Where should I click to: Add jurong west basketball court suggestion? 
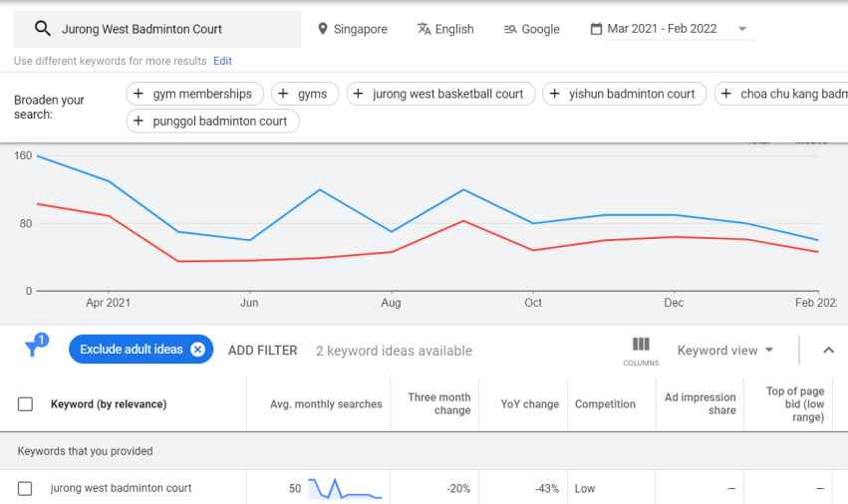pos(440,94)
